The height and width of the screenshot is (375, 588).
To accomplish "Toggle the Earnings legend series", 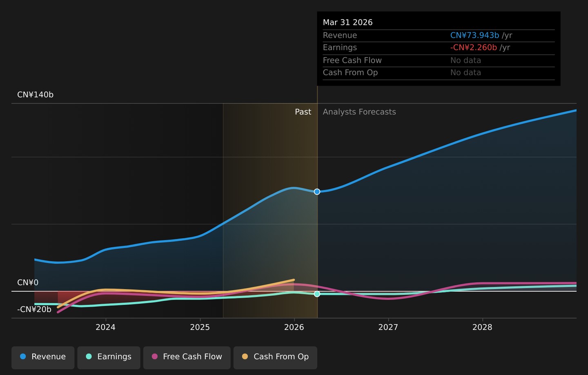I will 109,357.
